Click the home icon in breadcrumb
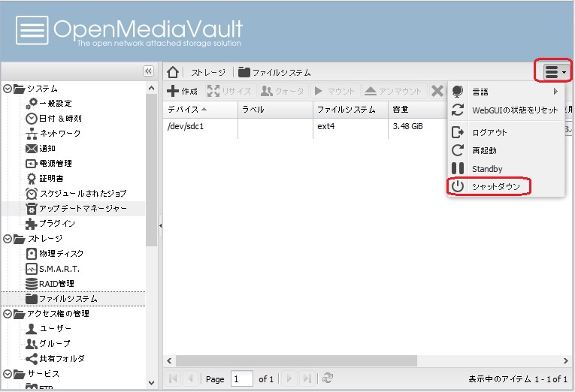Image resolution: width=575 pixels, height=392 pixels. pos(173,72)
